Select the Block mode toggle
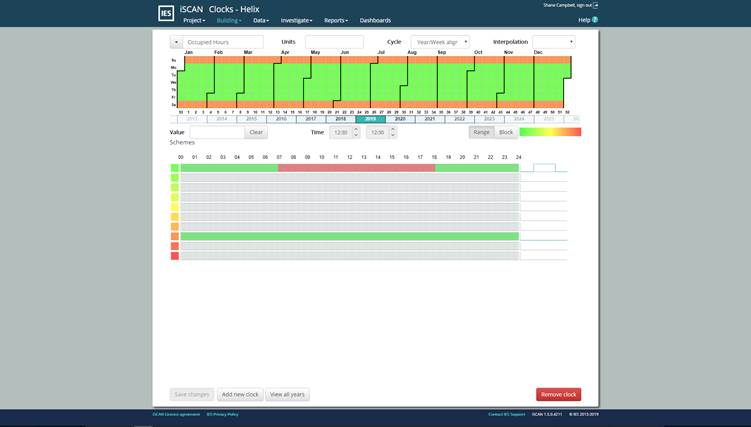The width and height of the screenshot is (751, 427). point(506,132)
